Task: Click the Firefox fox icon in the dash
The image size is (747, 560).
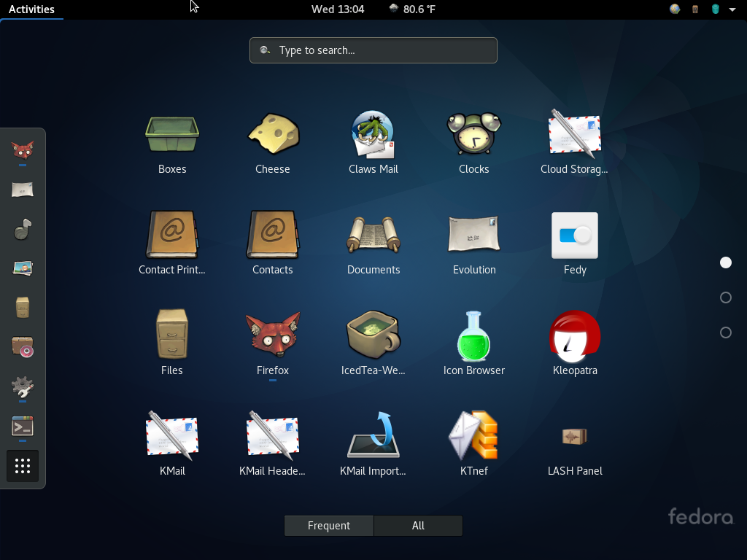Action: coord(23,150)
